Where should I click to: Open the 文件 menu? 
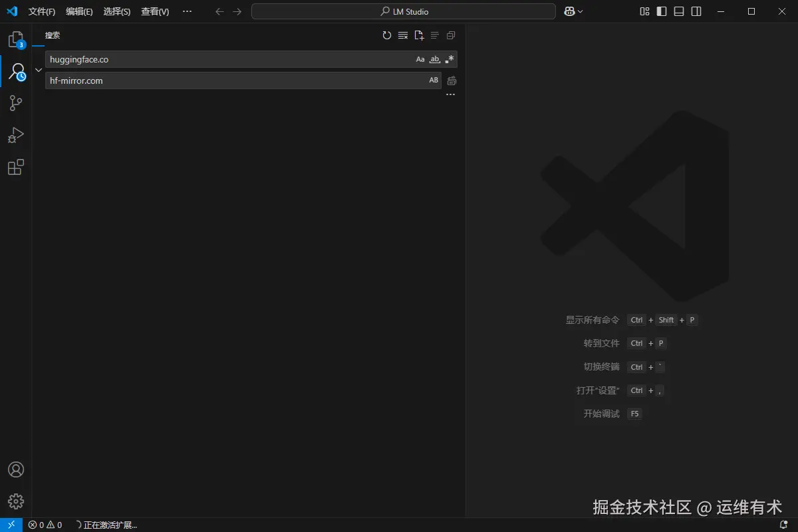click(41, 11)
